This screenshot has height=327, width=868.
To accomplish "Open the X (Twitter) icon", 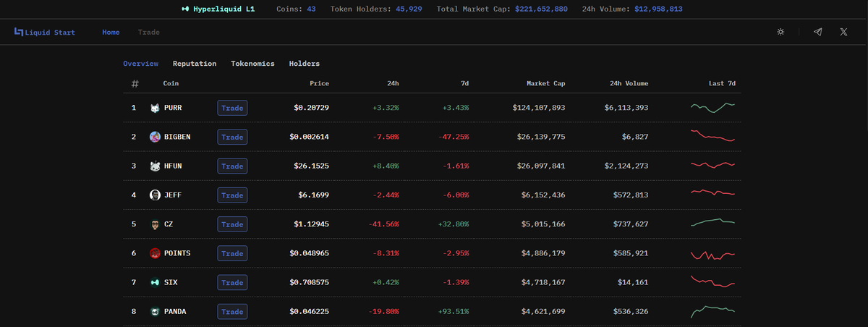I will pyautogui.click(x=844, y=33).
